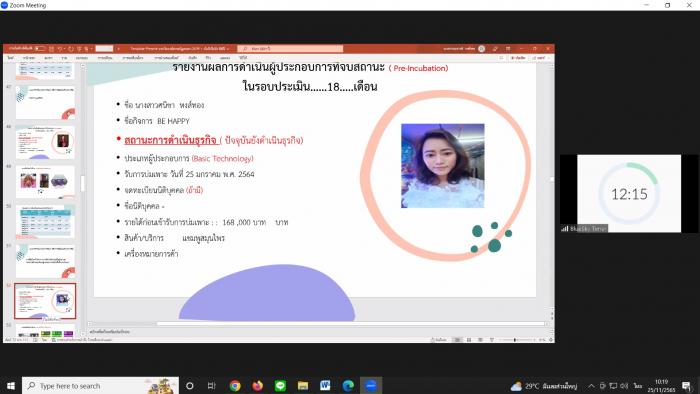Switch to Normal view in the status bar

[x=457, y=340]
